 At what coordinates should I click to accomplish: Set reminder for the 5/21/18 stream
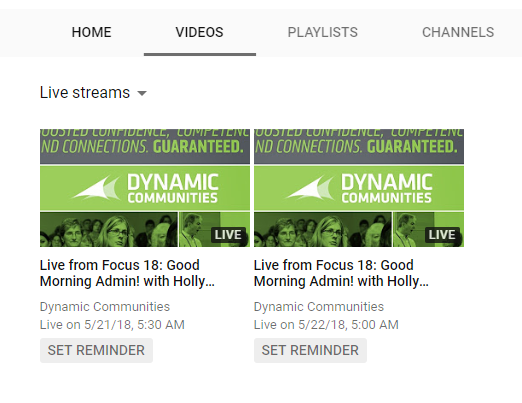[96, 350]
